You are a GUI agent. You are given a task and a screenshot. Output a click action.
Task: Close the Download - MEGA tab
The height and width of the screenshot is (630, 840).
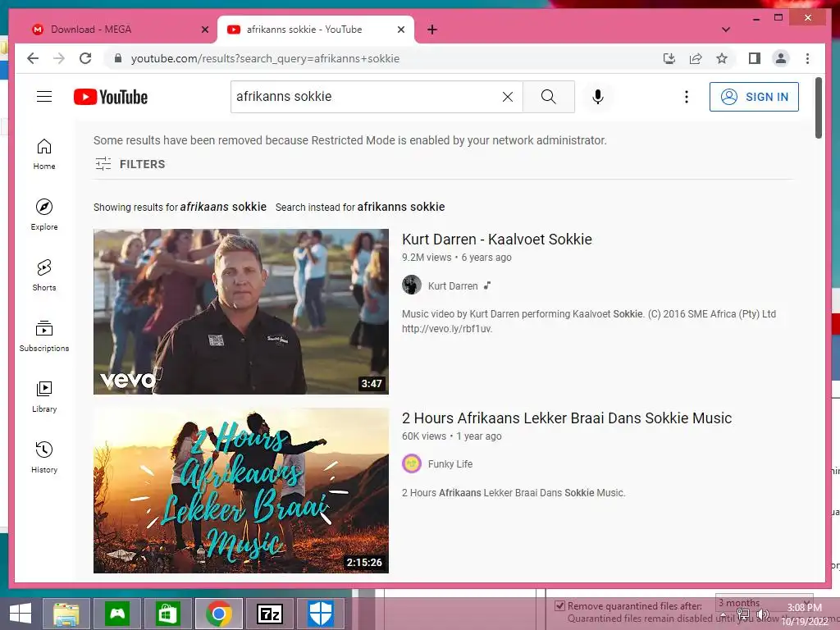pyautogui.click(x=204, y=30)
